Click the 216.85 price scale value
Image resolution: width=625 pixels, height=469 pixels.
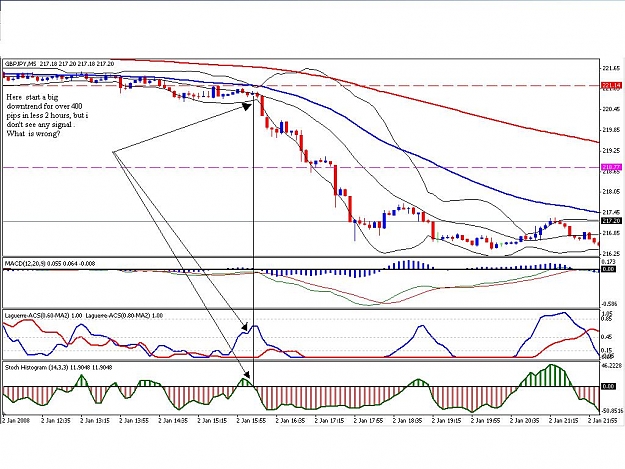[612, 233]
